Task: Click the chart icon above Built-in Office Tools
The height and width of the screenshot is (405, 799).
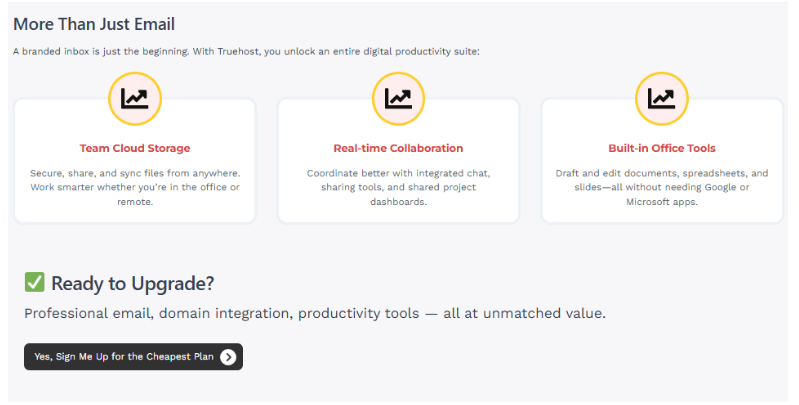Action: click(661, 98)
